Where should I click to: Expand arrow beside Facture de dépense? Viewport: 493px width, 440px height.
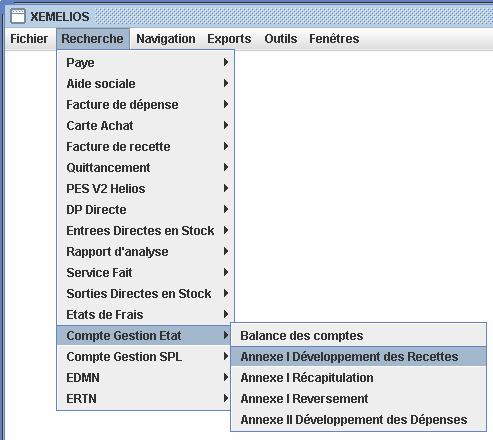tap(226, 104)
